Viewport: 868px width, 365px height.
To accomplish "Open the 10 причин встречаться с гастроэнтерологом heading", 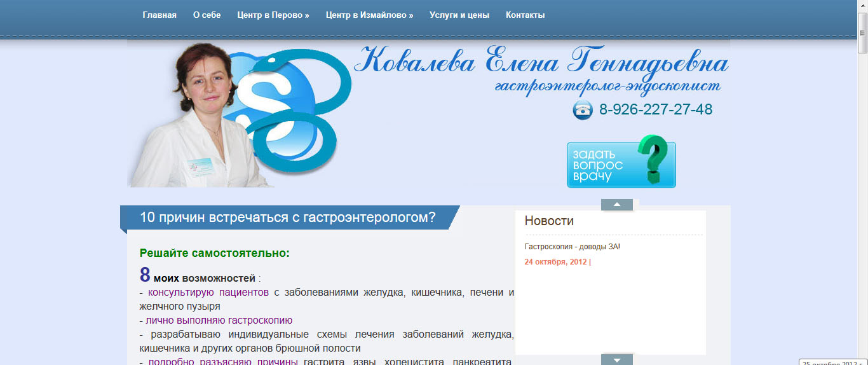I will click(x=288, y=217).
